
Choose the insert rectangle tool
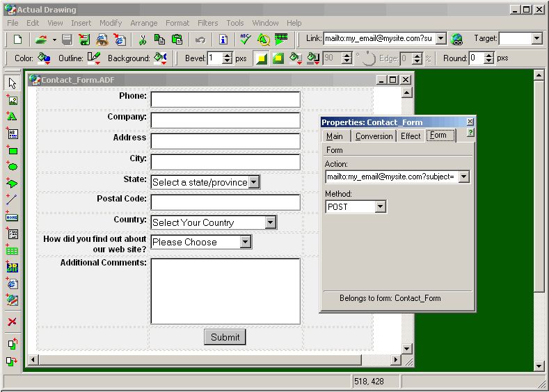point(12,150)
